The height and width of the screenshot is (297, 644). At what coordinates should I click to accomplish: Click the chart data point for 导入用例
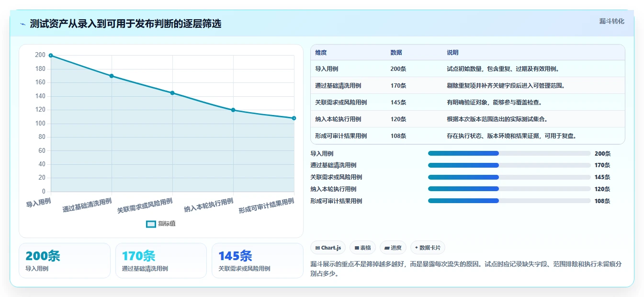click(51, 56)
